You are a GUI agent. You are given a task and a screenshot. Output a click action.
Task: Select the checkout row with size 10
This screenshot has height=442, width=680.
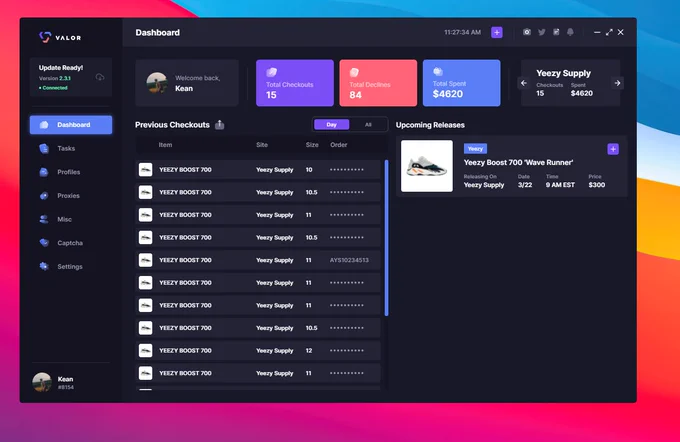coord(258,170)
